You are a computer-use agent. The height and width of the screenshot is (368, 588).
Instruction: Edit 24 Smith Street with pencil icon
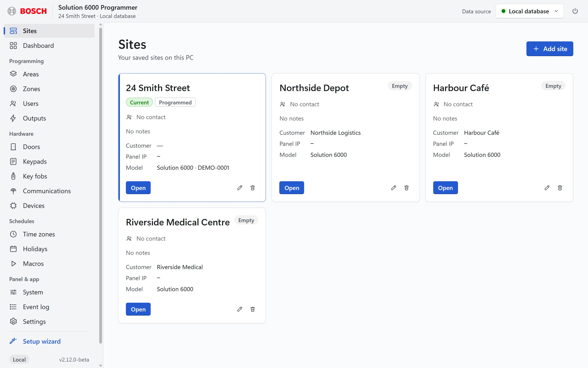(240, 188)
